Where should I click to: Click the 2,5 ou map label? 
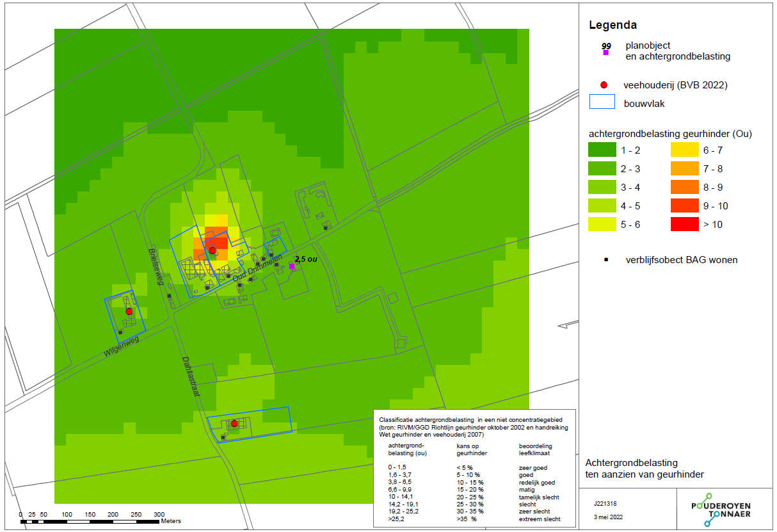click(x=307, y=259)
